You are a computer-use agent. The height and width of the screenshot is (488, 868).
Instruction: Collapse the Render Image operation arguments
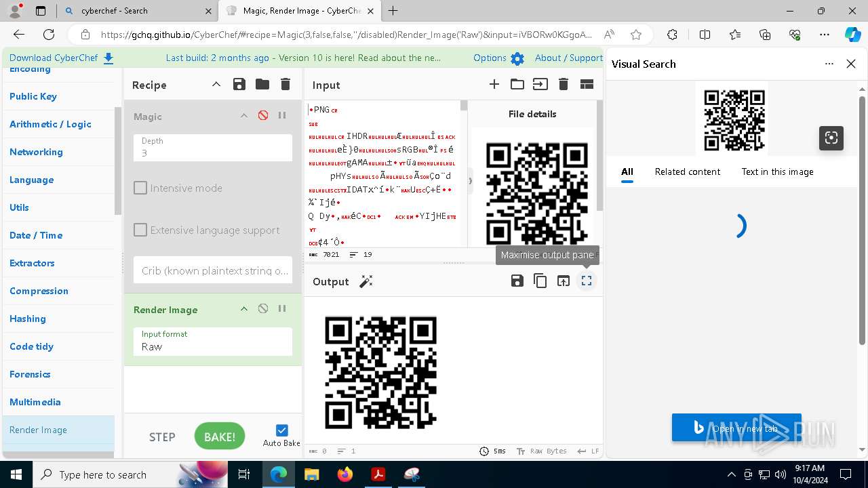click(x=244, y=309)
